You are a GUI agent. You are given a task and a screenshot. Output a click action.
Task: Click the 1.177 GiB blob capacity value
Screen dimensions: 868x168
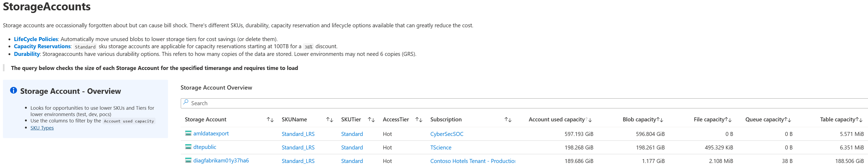[653, 161]
